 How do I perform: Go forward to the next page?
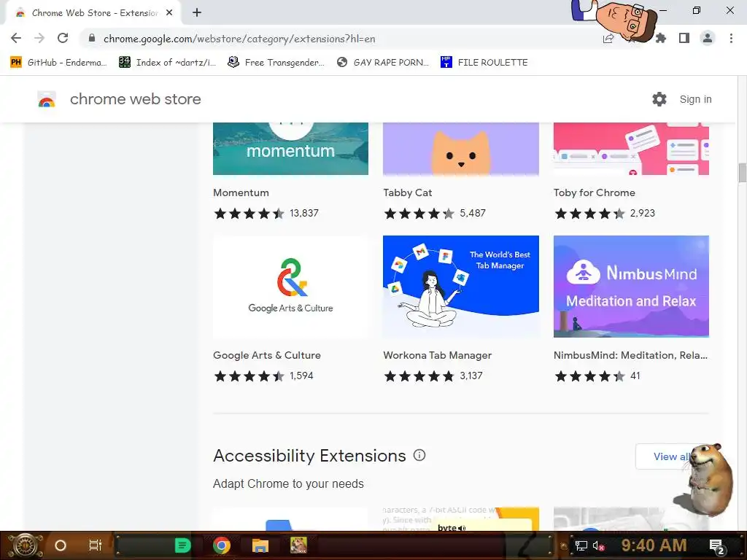click(x=39, y=38)
